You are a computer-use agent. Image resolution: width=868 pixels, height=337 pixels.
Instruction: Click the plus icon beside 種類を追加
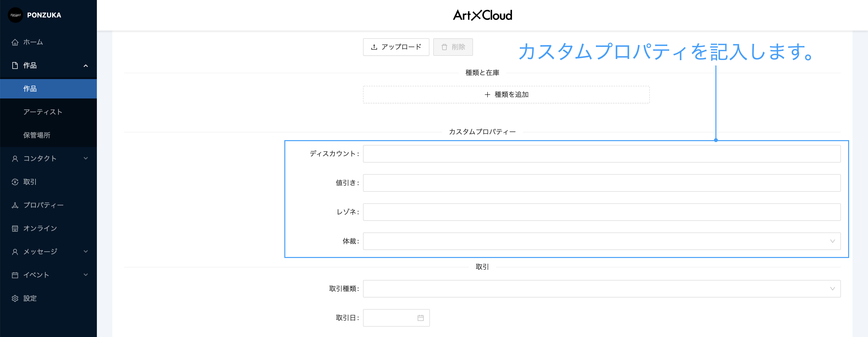(487, 95)
